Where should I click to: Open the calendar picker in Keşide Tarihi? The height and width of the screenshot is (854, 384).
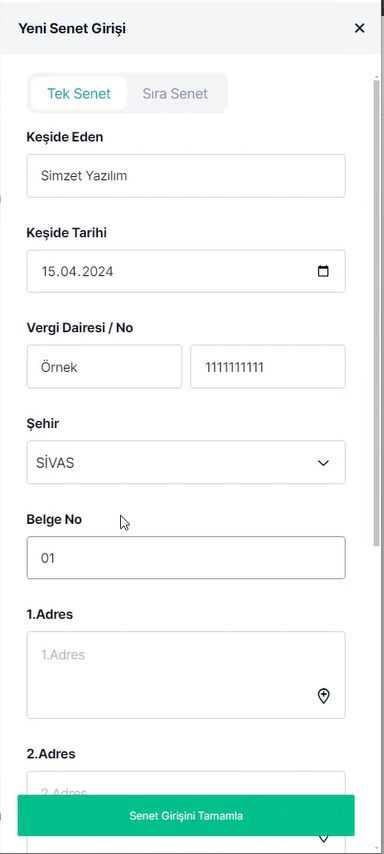(323, 271)
